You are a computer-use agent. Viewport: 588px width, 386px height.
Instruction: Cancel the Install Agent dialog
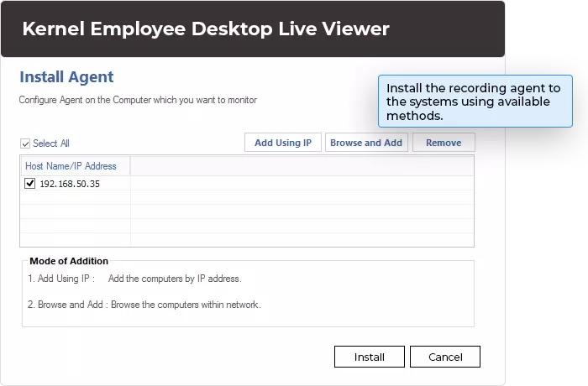(445, 357)
